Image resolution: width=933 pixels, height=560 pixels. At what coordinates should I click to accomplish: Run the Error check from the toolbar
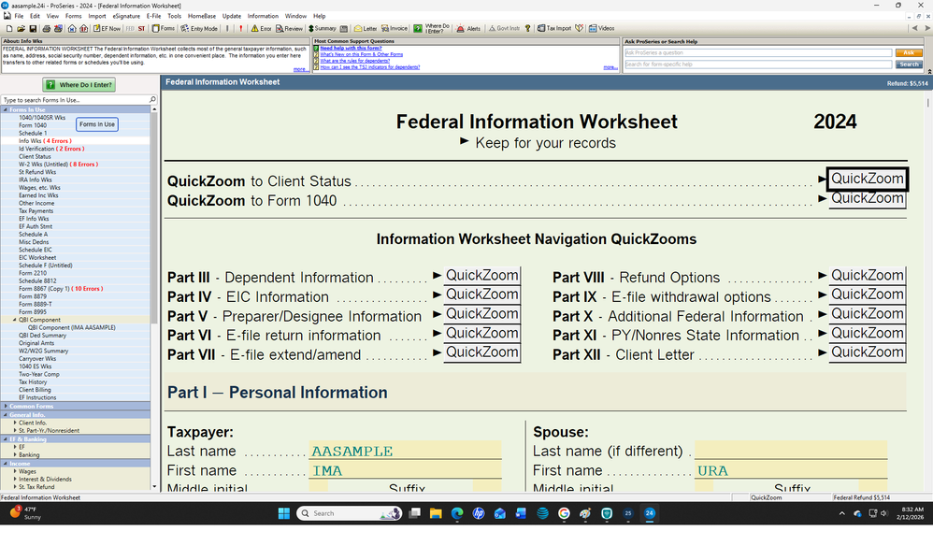262,29
